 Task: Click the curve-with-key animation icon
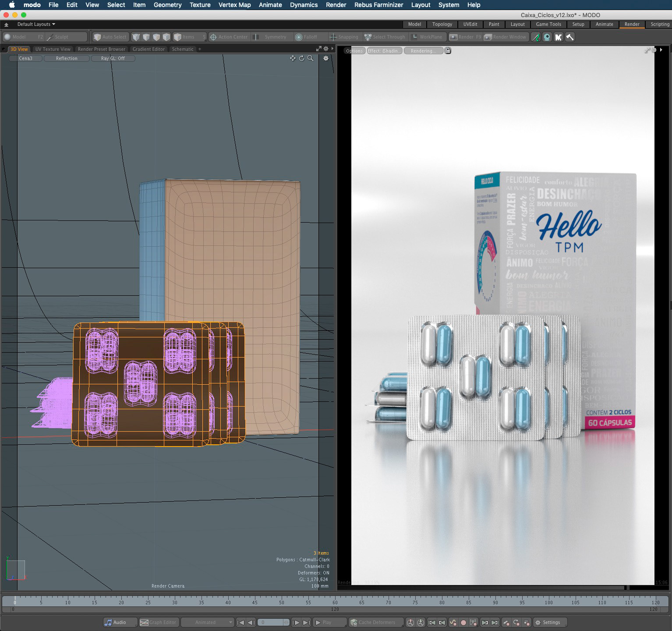pyautogui.click(x=453, y=622)
